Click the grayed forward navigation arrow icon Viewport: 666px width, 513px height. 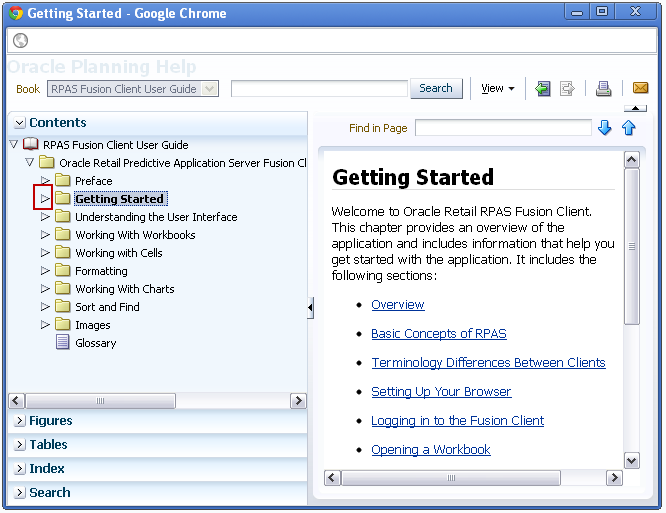[567, 88]
